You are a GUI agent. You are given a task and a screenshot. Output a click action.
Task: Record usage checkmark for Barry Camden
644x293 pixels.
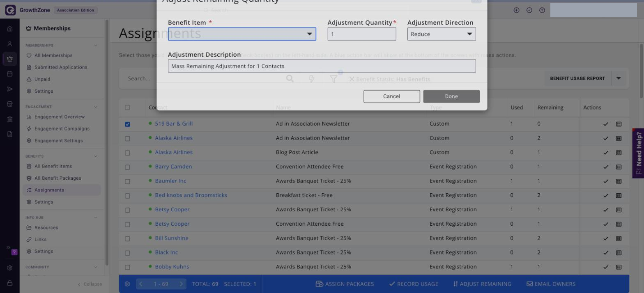(606, 167)
